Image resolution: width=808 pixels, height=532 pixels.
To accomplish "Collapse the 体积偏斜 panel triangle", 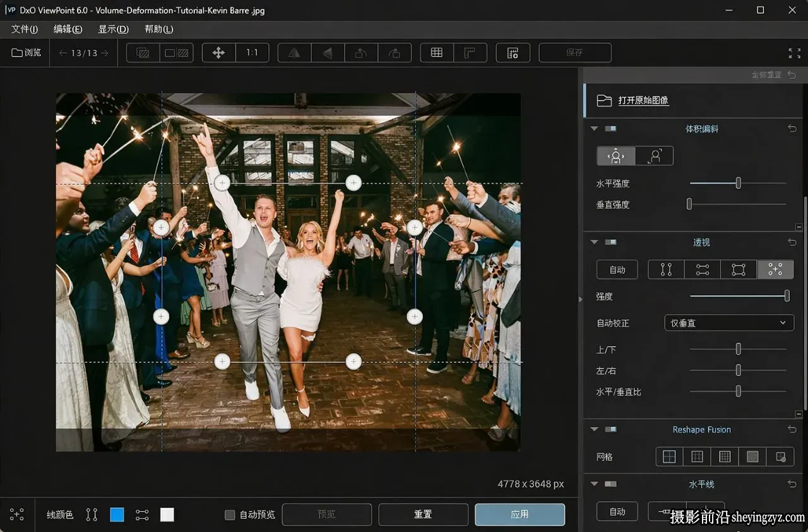I will pos(594,129).
